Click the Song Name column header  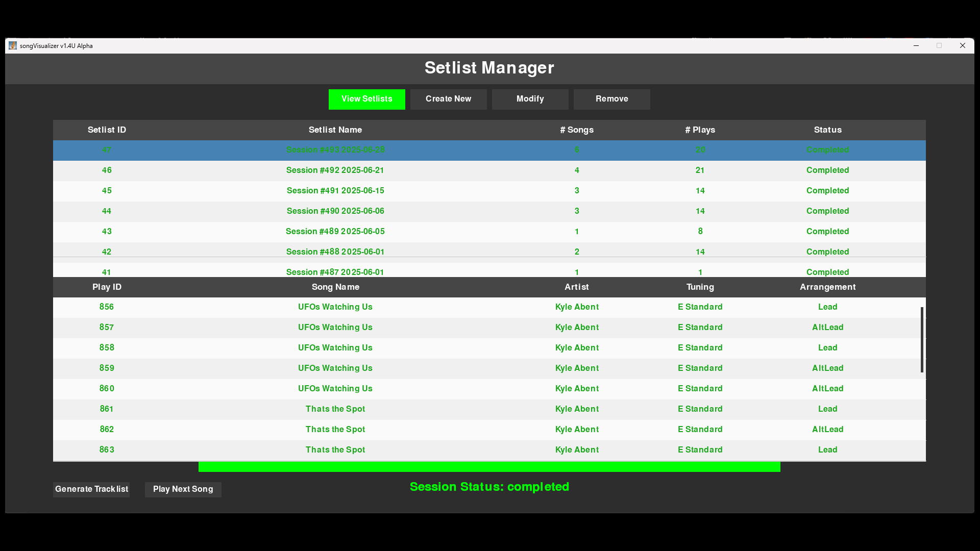pos(335,287)
